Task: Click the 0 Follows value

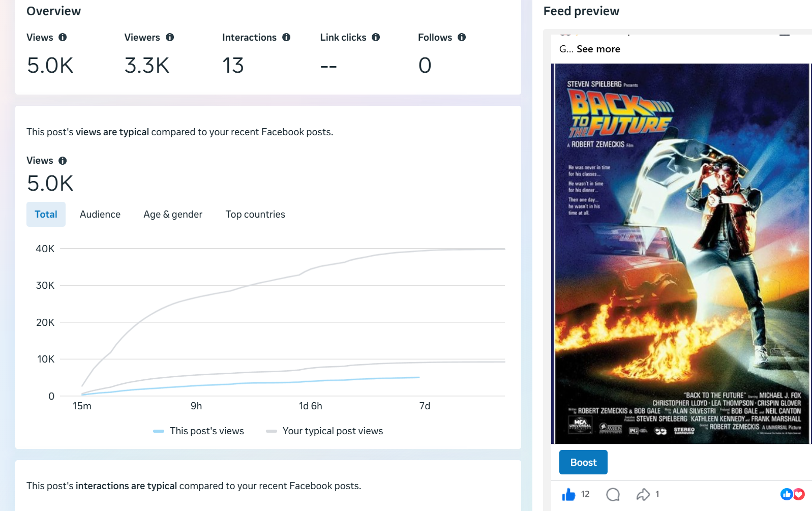Action: (x=425, y=66)
